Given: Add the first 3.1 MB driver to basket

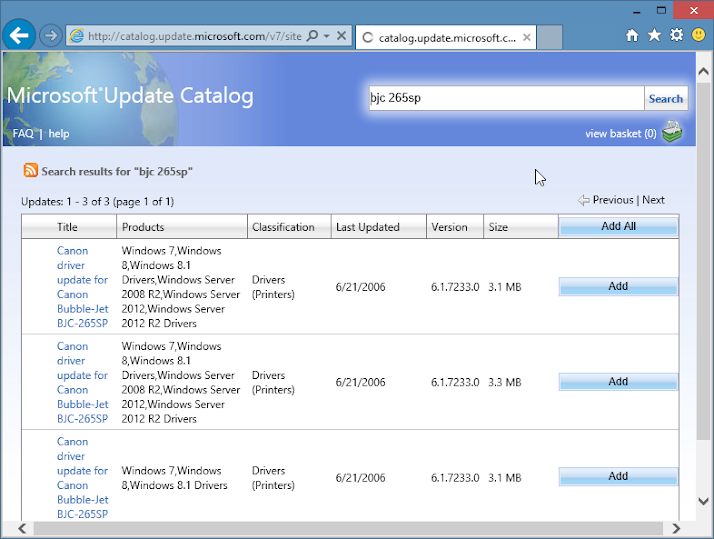Looking at the screenshot, I should point(618,286).
